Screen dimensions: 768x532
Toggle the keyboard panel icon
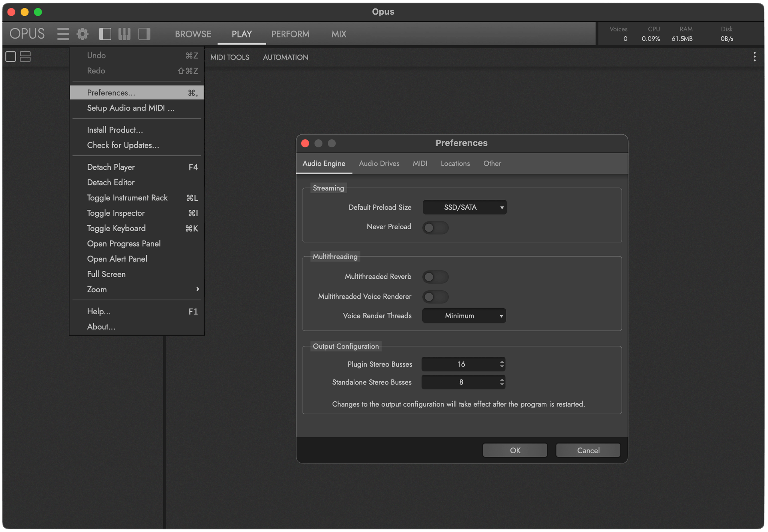(x=124, y=34)
